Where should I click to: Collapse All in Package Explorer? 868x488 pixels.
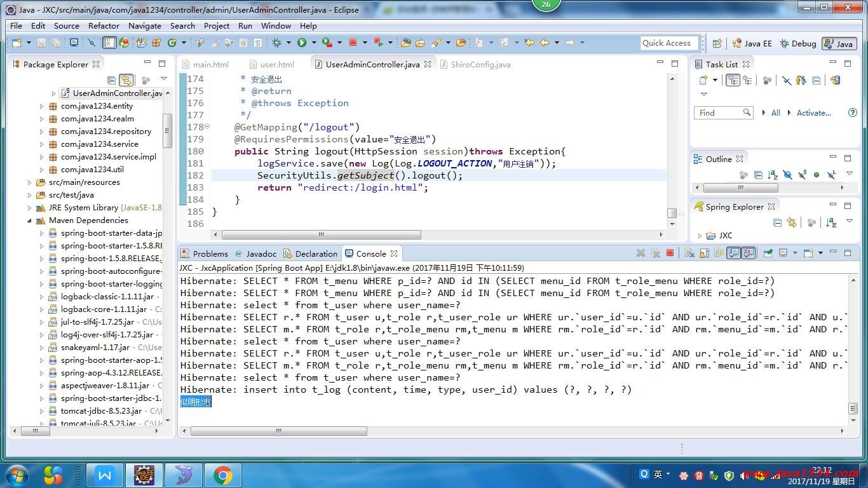[x=112, y=80]
